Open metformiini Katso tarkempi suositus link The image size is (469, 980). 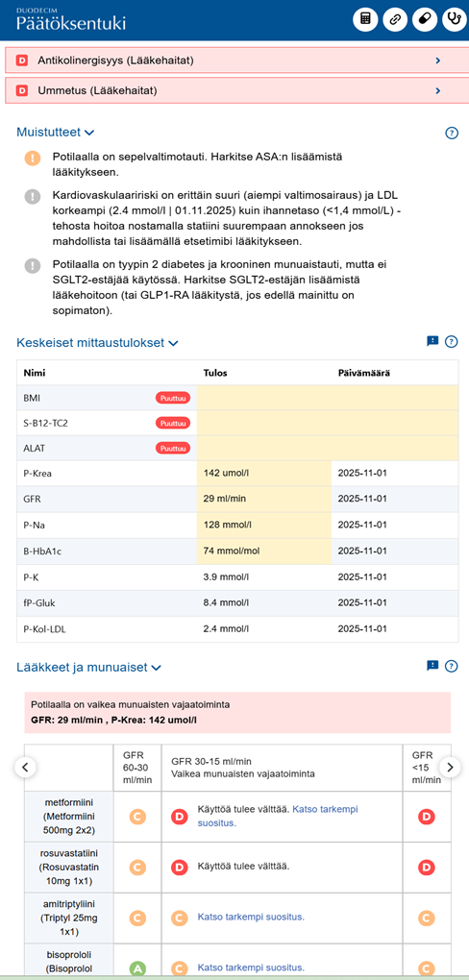[x=269, y=817]
